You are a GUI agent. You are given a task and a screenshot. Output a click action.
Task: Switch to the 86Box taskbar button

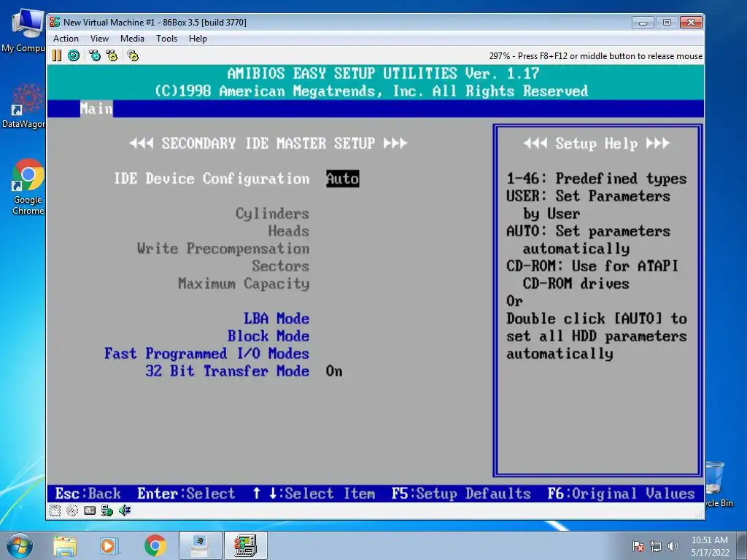pos(245,545)
